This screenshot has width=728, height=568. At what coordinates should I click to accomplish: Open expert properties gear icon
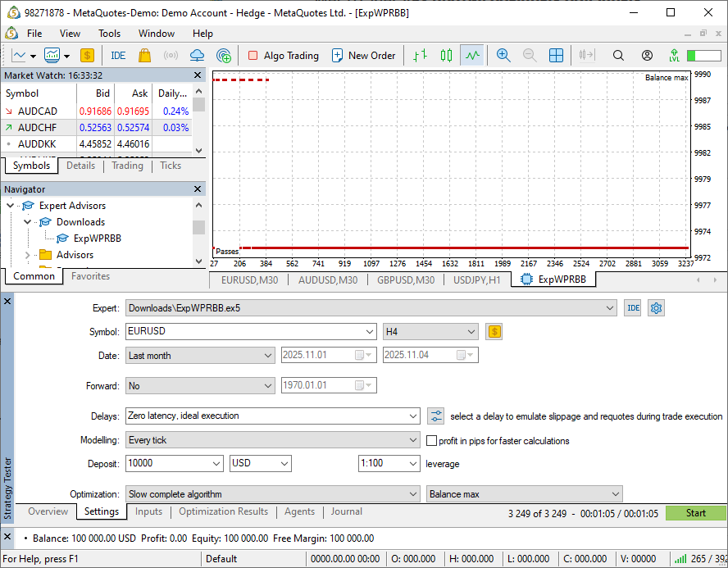pos(656,308)
